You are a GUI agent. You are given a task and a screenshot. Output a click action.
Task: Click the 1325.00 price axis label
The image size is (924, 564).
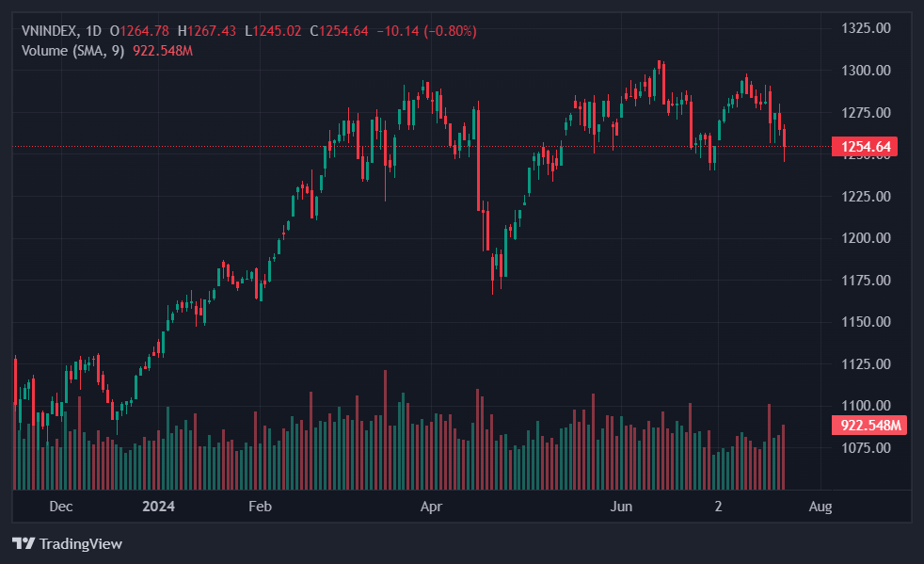tap(865, 28)
